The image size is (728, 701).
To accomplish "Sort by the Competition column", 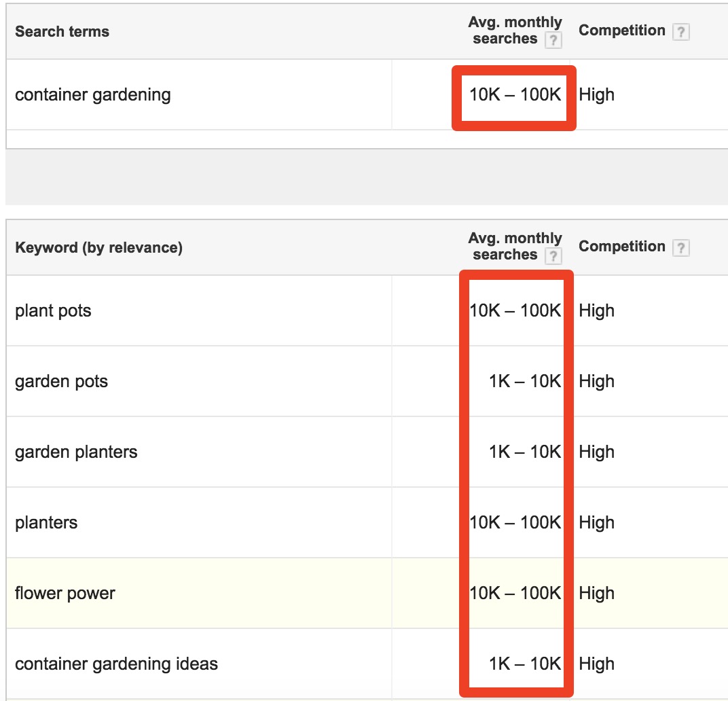I will tap(621, 247).
